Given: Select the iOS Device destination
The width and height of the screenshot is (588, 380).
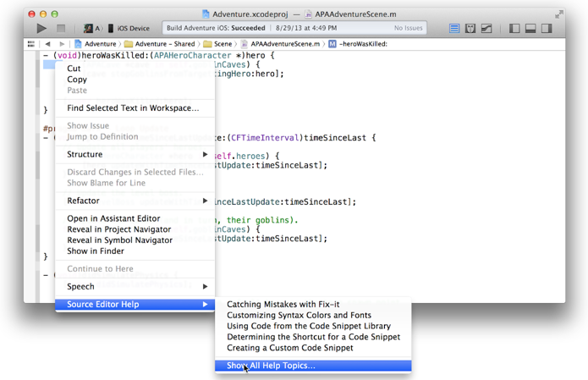Looking at the screenshot, I should pos(129,28).
